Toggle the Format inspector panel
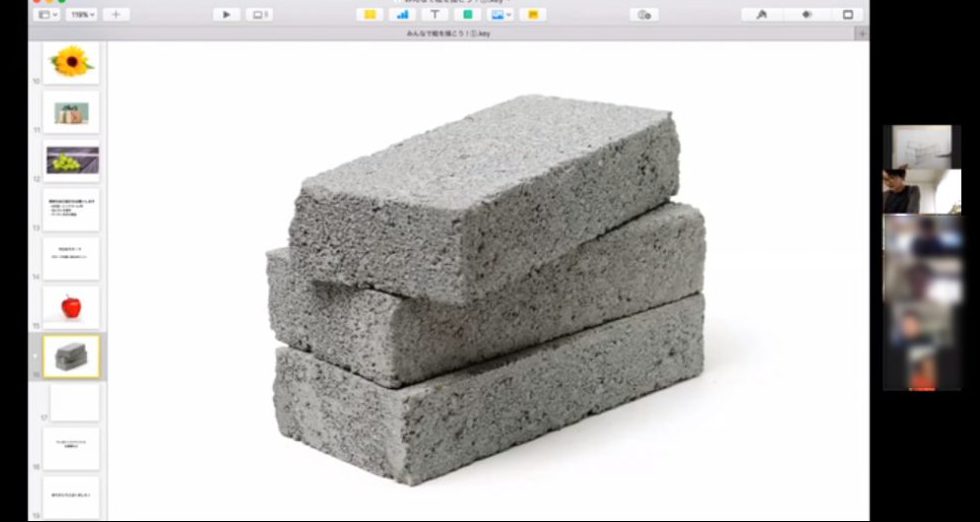980x522 pixels. 762,14
